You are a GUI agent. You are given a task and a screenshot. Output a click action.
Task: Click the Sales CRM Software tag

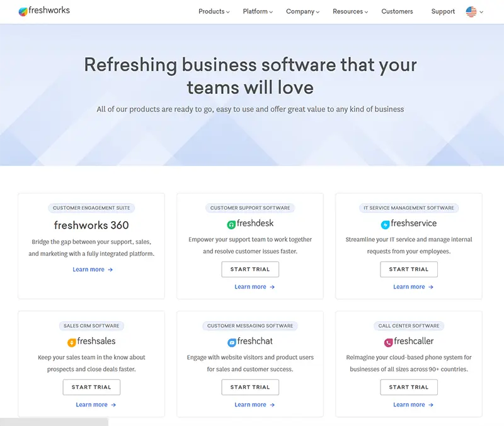point(91,326)
